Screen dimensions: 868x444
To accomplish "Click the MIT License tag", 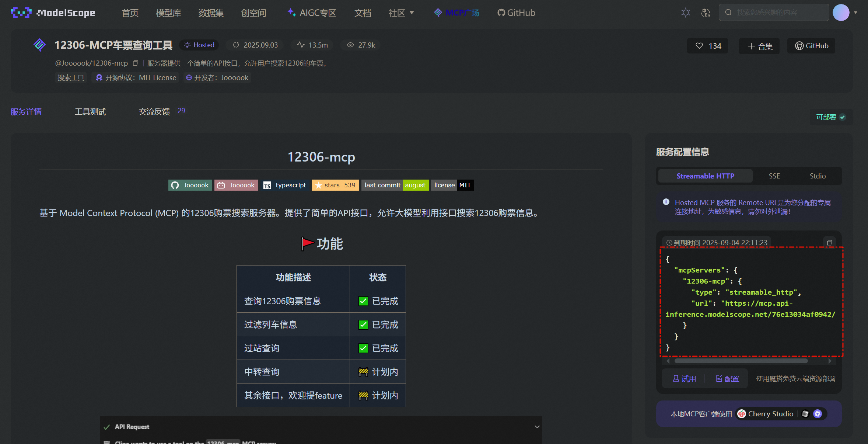I will pyautogui.click(x=136, y=77).
